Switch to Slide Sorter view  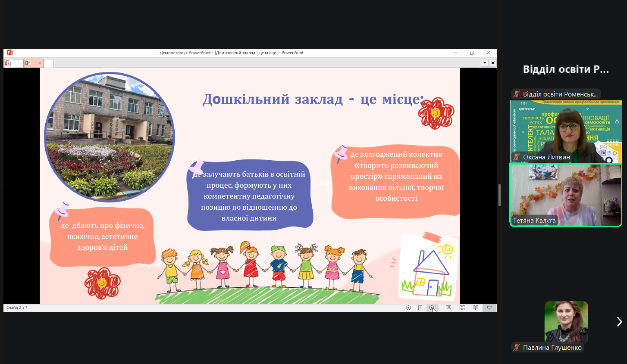[462, 308]
